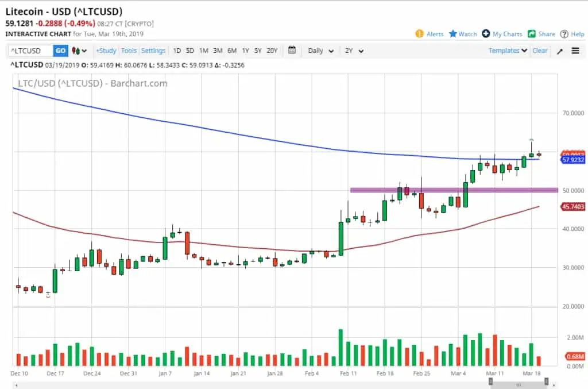Open the Daily frequency dropdown
Screen dimensions: 588x389
pyautogui.click(x=320, y=51)
